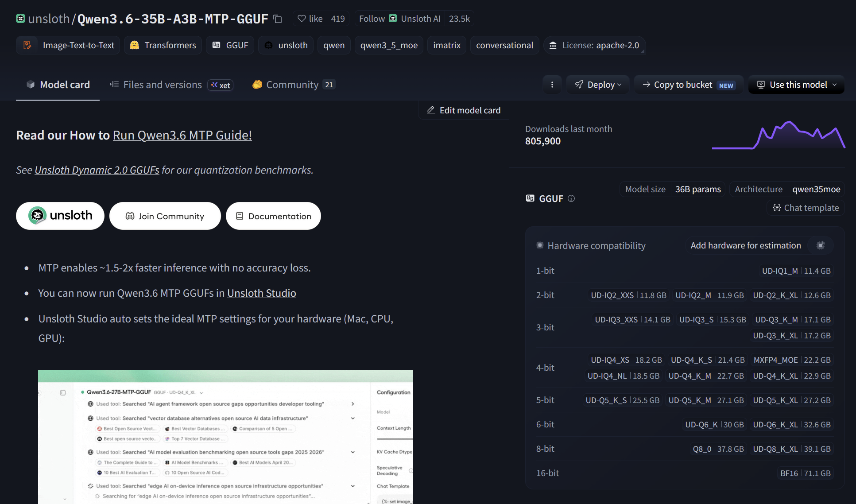This screenshot has height=504, width=856.
Task: Filter by Image-Text-to-Text tag
Action: tap(68, 45)
